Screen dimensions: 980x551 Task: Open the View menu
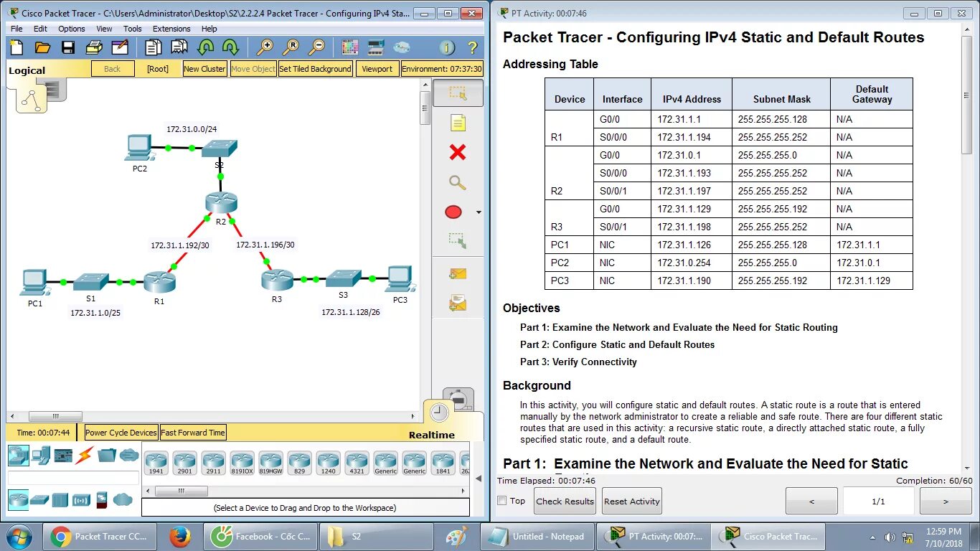tap(105, 29)
